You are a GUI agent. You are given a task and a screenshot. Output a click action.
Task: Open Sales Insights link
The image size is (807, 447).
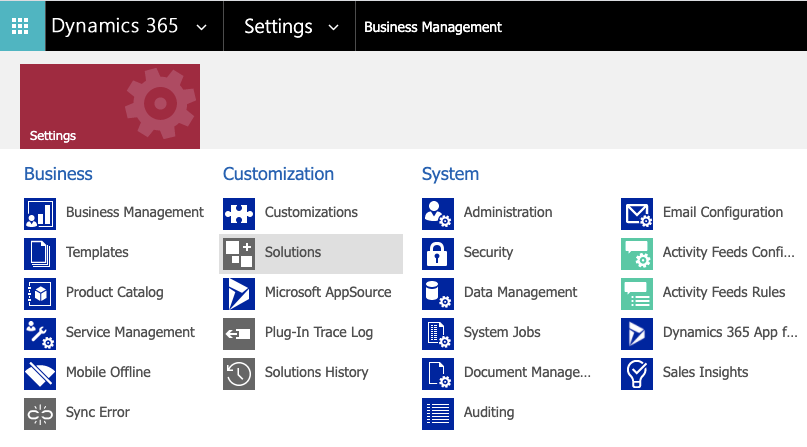tap(706, 372)
